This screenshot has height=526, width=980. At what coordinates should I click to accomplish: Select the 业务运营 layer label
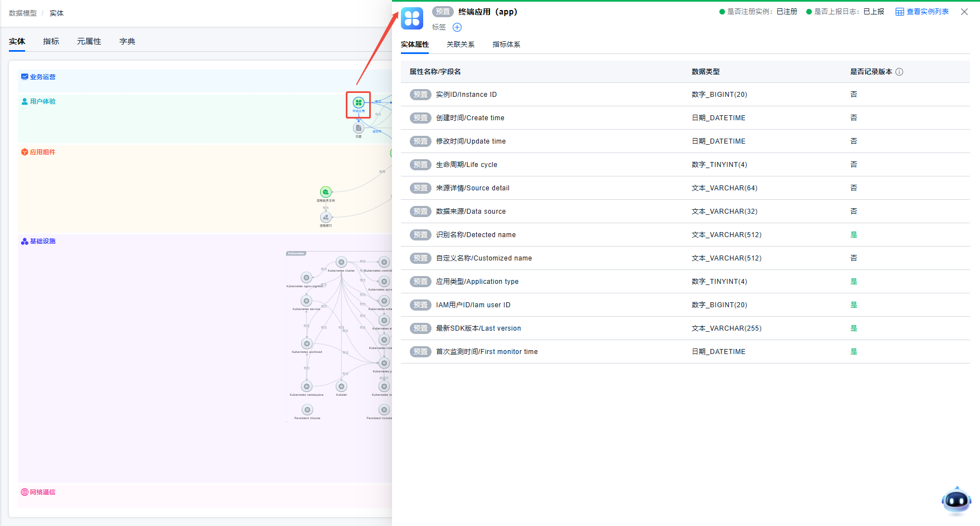coord(42,77)
